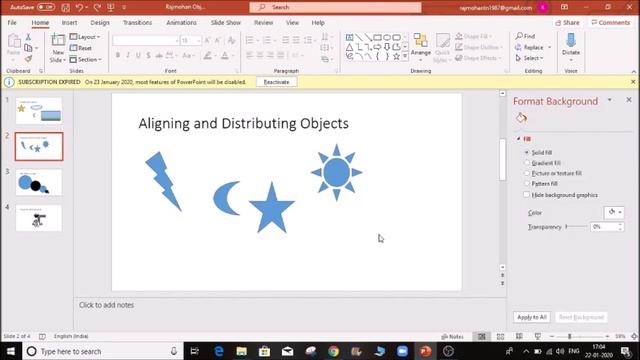Switch to the Animations tab

click(x=181, y=23)
